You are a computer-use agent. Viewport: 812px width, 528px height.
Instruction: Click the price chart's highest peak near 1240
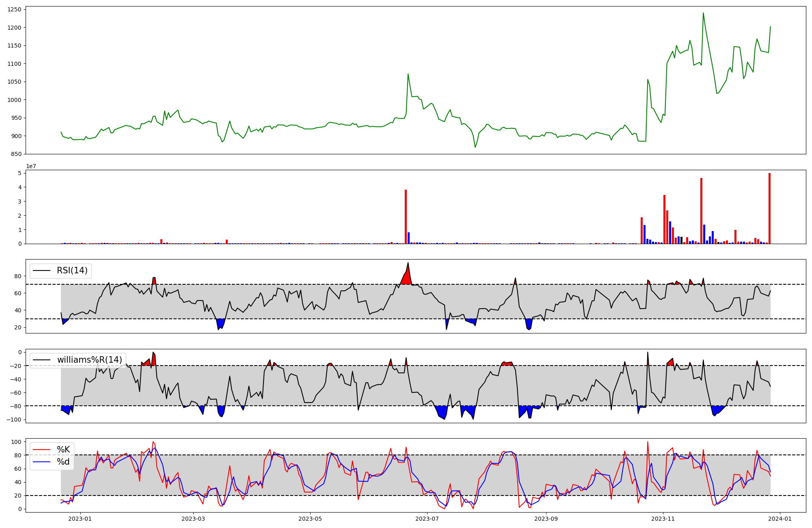click(703, 13)
